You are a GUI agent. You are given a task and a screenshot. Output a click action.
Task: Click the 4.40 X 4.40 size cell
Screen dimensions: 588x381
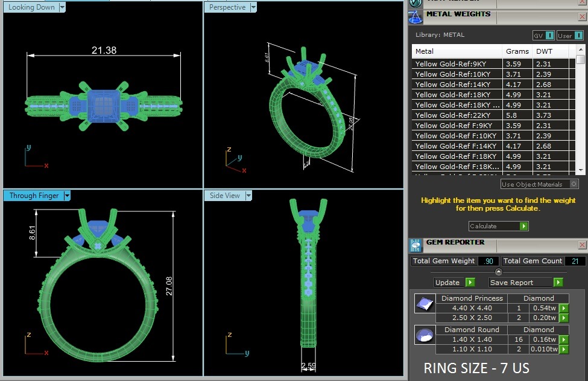click(472, 308)
